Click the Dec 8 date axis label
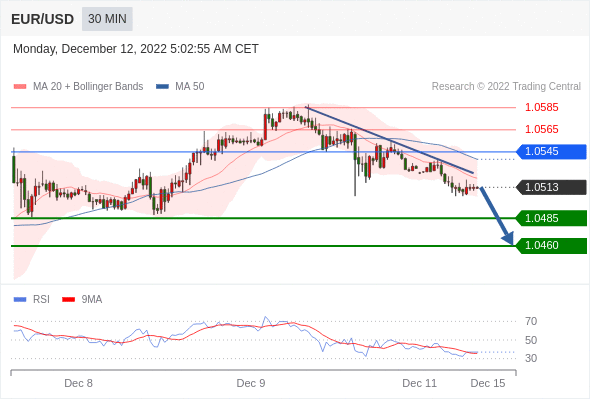Viewport: 590px width, 400px height. point(78,383)
